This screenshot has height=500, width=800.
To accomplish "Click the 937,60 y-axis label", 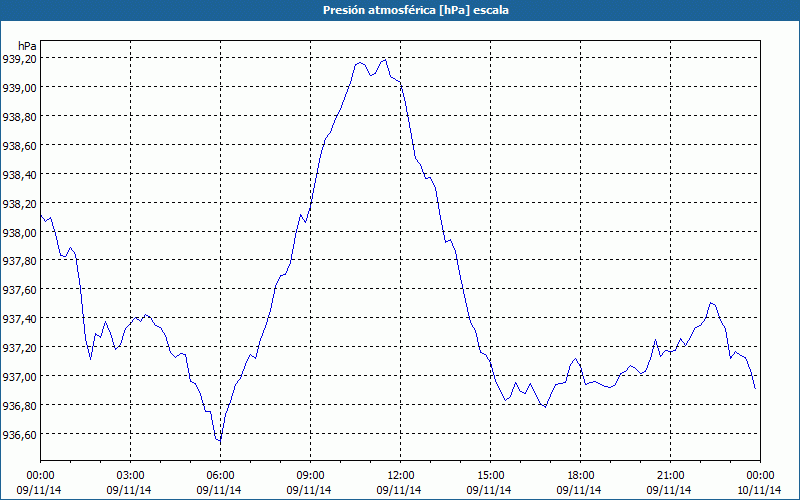I will click(19, 290).
